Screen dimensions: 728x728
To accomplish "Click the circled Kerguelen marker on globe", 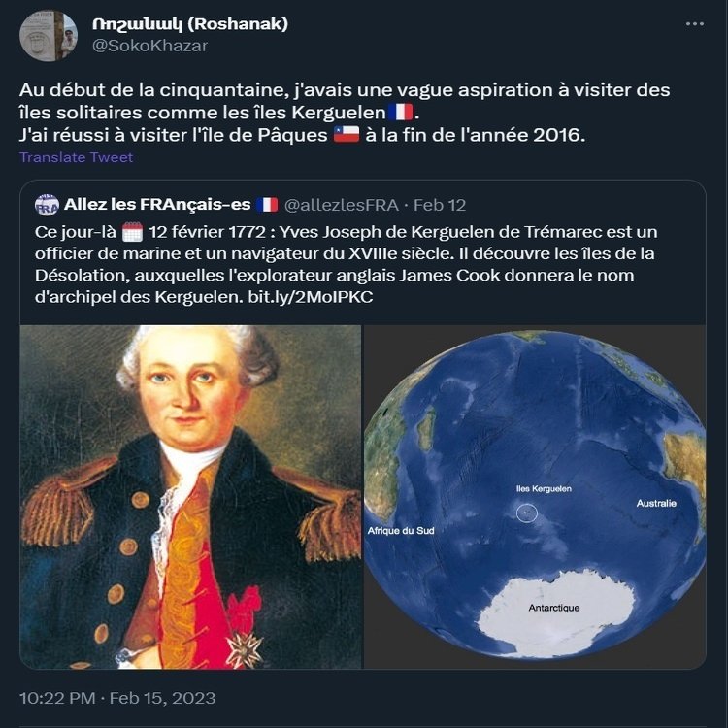I will [x=527, y=513].
